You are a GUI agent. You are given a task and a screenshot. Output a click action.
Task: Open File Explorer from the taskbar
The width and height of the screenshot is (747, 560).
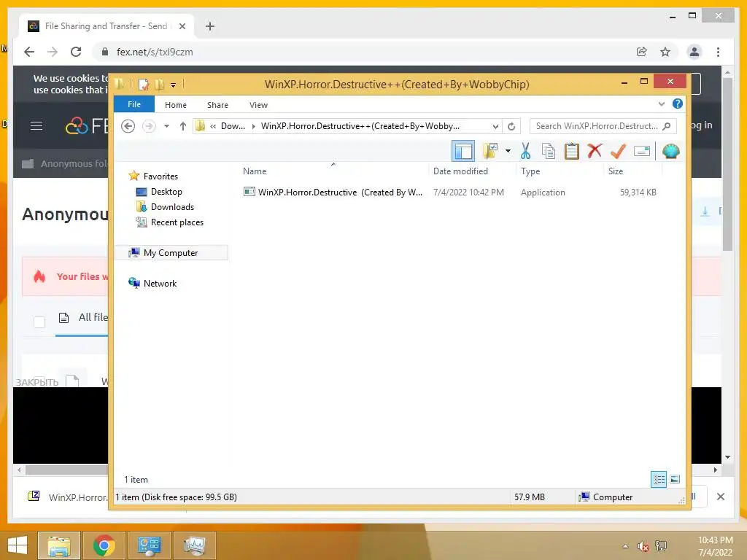click(x=58, y=545)
